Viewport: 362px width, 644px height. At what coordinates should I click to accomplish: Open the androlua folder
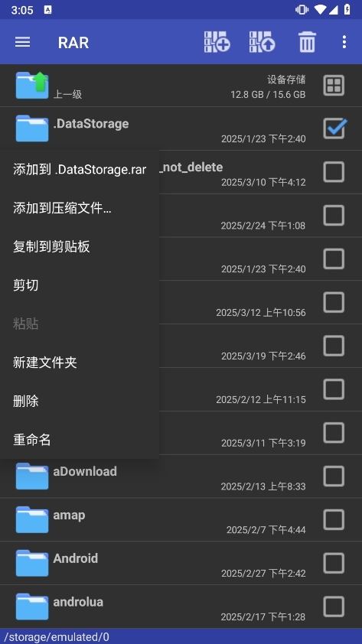pos(181,607)
